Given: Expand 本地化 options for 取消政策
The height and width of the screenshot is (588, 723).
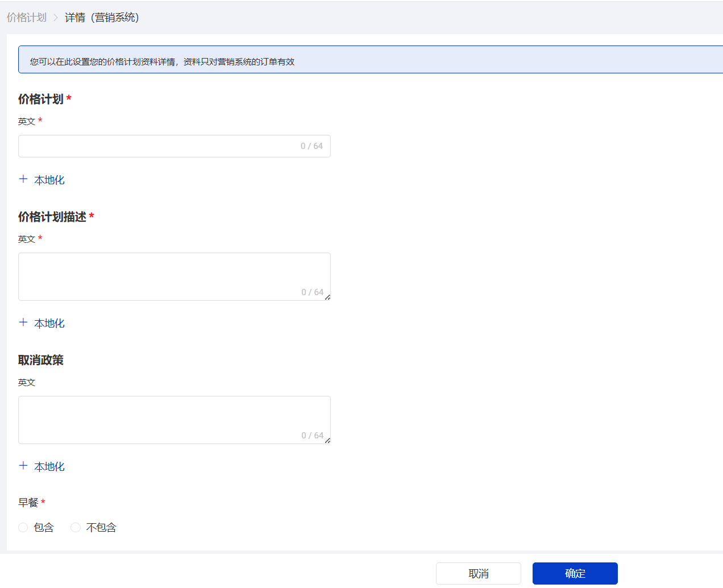Looking at the screenshot, I should (x=49, y=467).
